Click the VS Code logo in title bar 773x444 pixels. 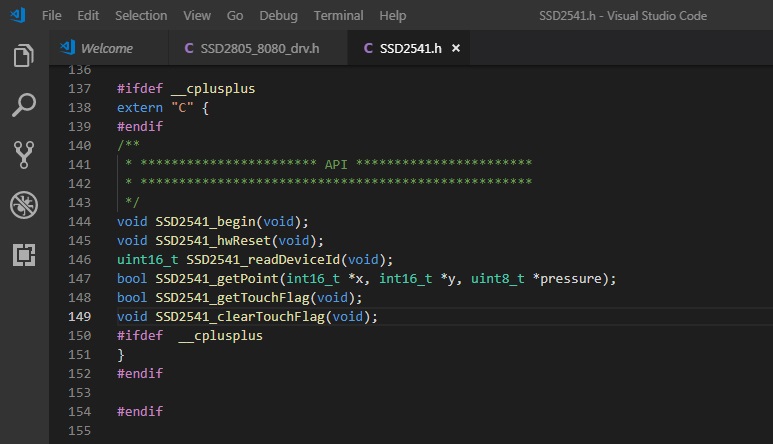17,16
